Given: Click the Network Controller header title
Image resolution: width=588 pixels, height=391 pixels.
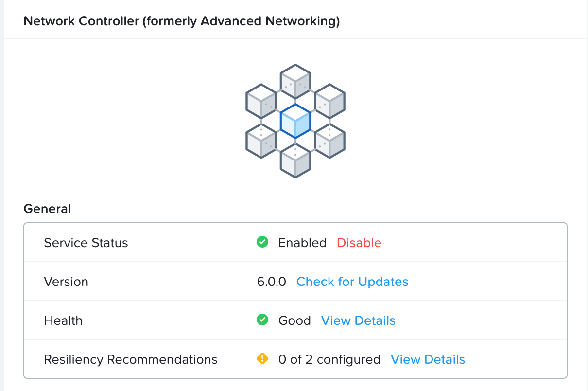Looking at the screenshot, I should [x=182, y=21].
